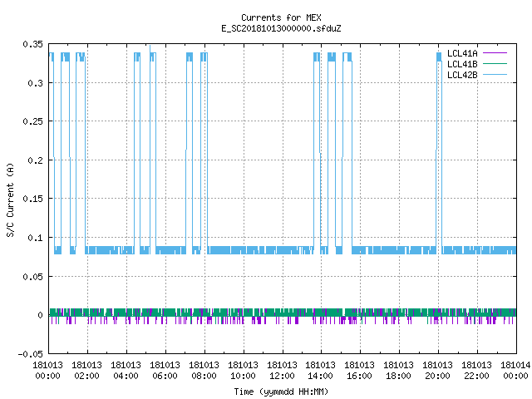The height and width of the screenshot is (399, 532).
Task: Click the LCL41B legend label
Action: 462,64
